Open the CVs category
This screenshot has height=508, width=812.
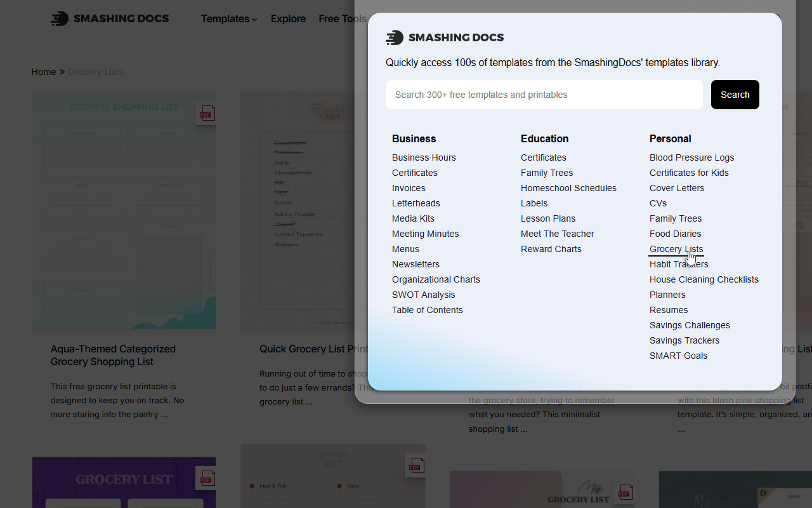tap(658, 203)
